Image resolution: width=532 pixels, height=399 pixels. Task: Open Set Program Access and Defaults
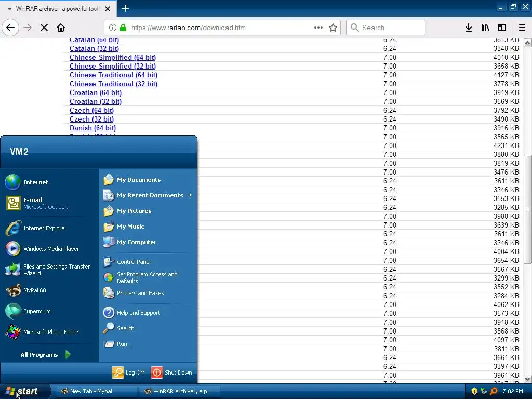[x=148, y=277]
